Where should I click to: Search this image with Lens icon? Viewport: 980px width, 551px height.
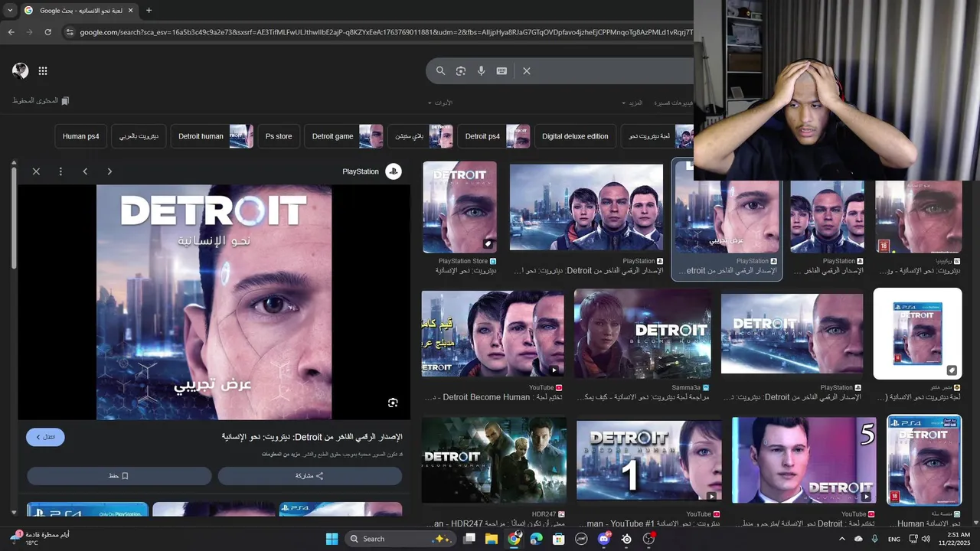click(393, 403)
